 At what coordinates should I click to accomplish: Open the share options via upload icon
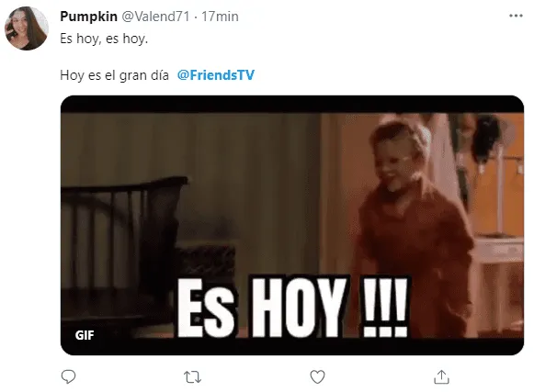pos(442,376)
